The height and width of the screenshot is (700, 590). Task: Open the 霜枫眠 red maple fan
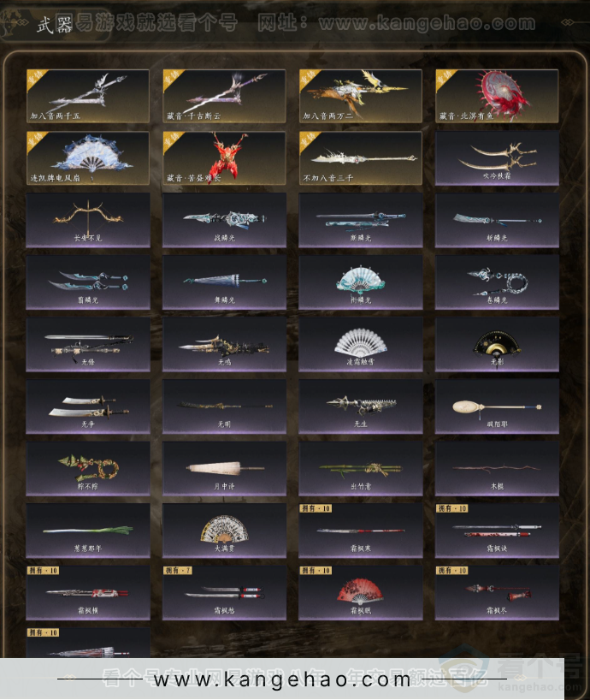point(360,592)
